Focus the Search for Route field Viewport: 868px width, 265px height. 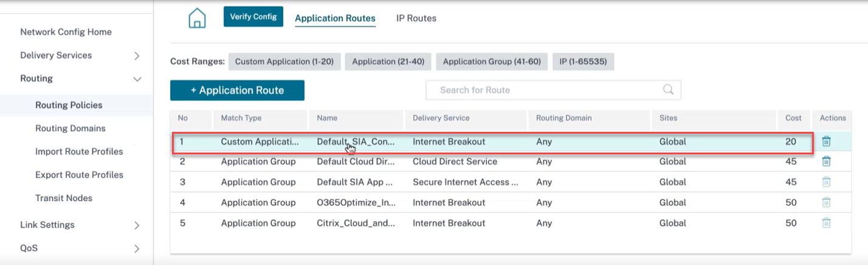[553, 90]
